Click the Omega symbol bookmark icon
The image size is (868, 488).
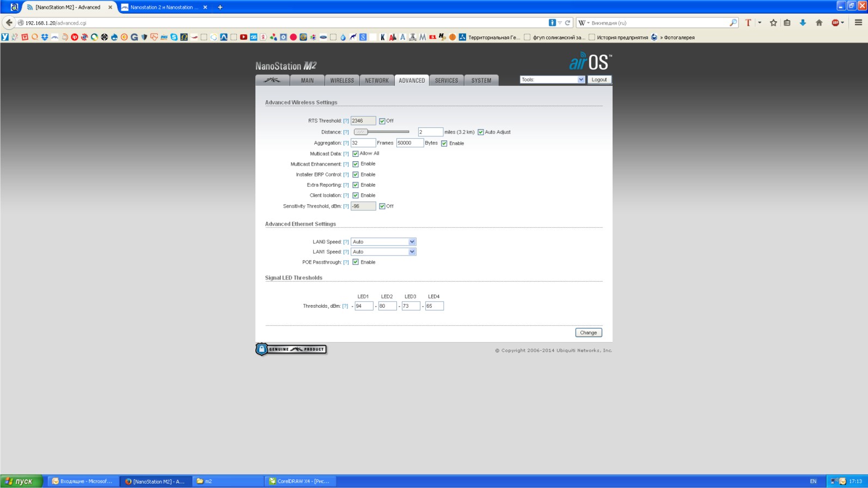184,37
